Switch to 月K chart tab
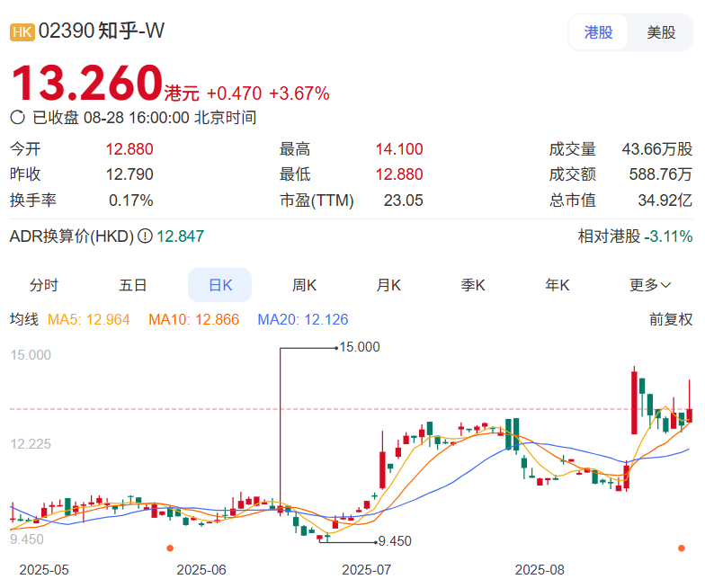 pyautogui.click(x=388, y=285)
